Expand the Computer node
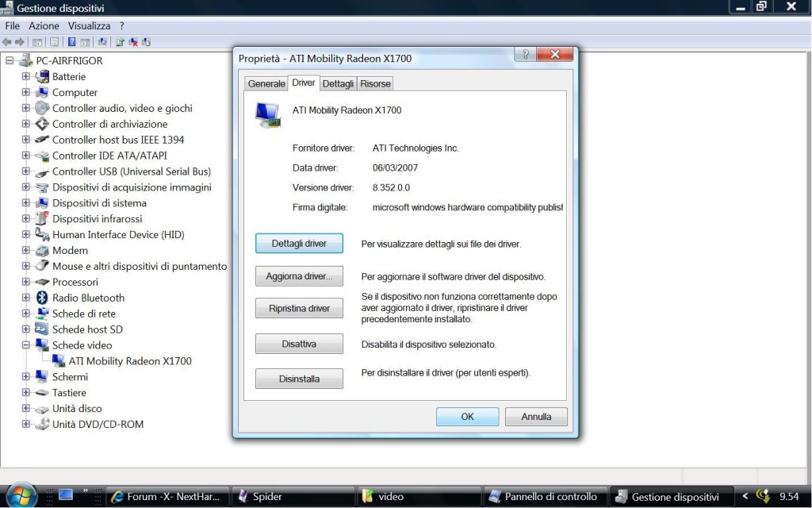812x508 pixels. 25,92
